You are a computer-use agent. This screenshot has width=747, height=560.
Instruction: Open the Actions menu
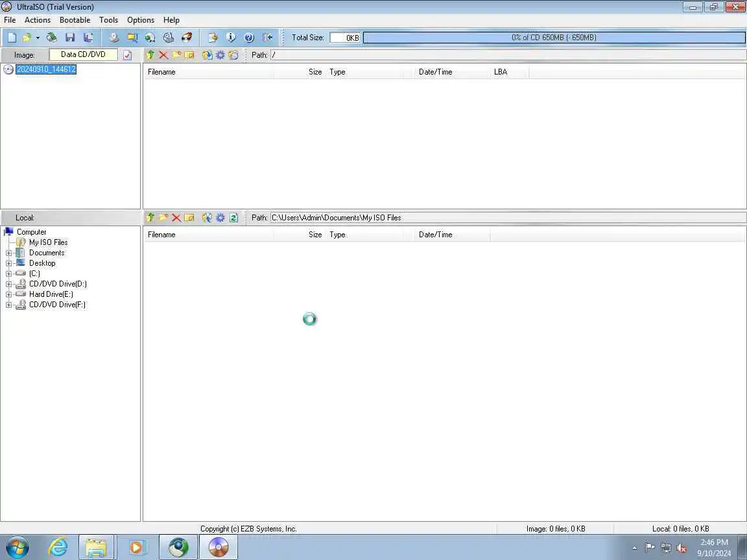click(38, 20)
